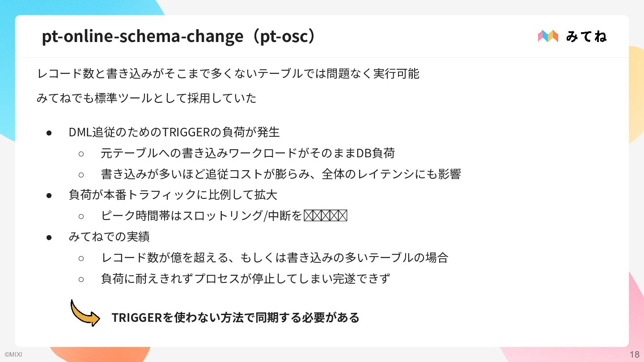Click the line みてねでも標準ツールとして採用していた
Viewport: 644px width, 362px height.
[147, 98]
